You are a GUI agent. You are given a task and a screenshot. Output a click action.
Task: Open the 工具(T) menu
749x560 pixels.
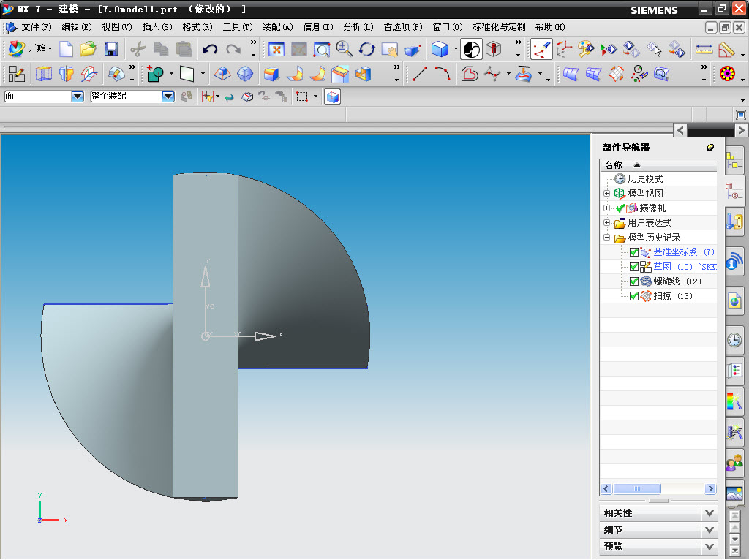coord(238,27)
